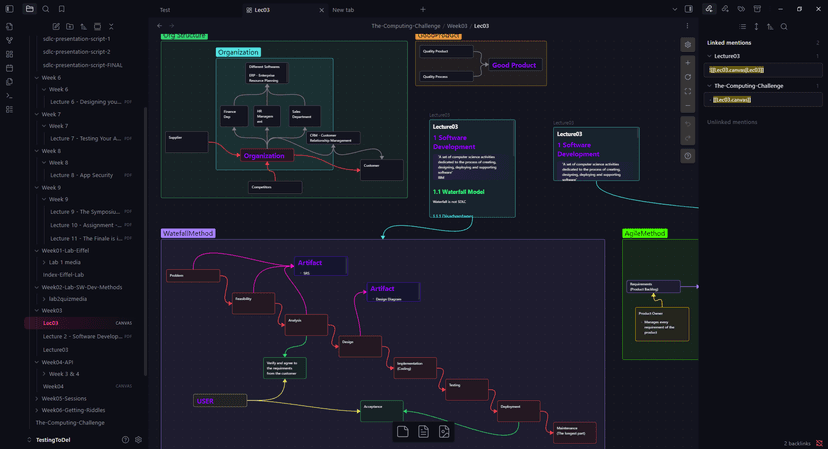828x449 pixels.
Task: Open templates ribbon icon
Action: 9,82
